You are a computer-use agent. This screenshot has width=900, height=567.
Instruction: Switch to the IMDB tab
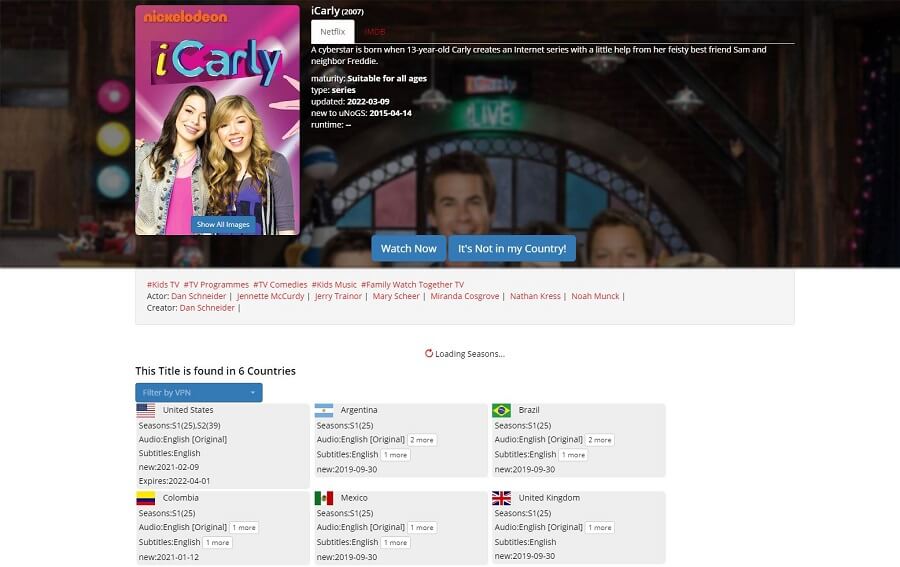(x=375, y=32)
